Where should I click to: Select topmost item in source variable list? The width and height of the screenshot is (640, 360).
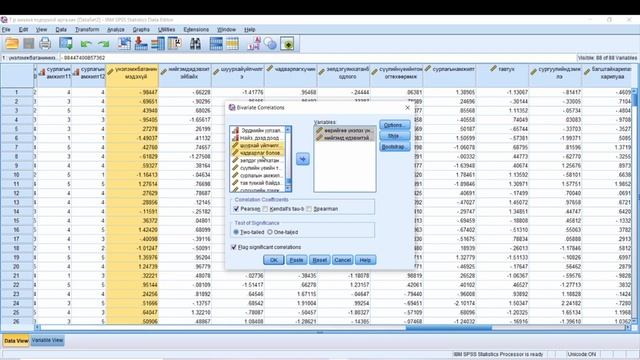[258, 131]
